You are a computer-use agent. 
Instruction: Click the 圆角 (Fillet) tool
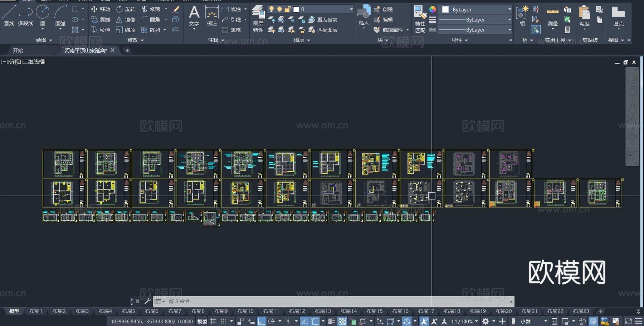coord(151,19)
